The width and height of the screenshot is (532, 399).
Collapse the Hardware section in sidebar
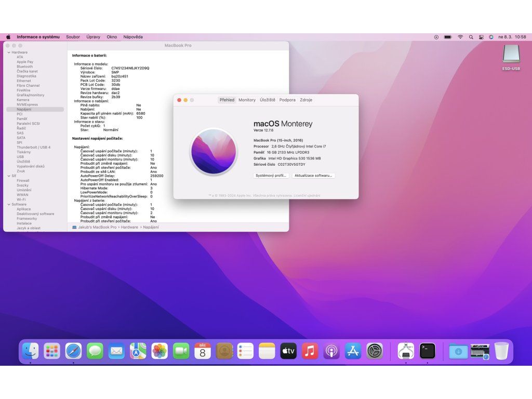[9, 52]
